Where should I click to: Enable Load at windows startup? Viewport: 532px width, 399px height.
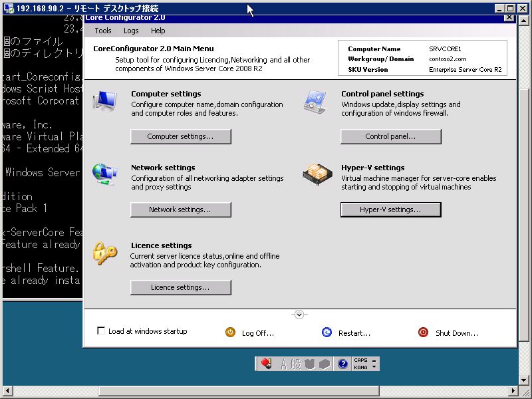point(101,331)
